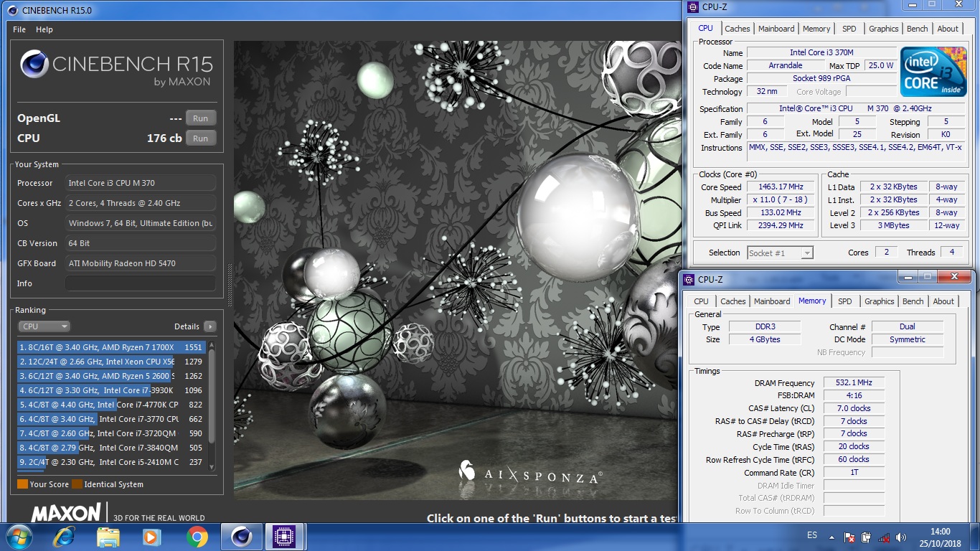This screenshot has height=551, width=980.
Task: Switch to CPU-Z via taskbar chip icon
Action: 285,537
